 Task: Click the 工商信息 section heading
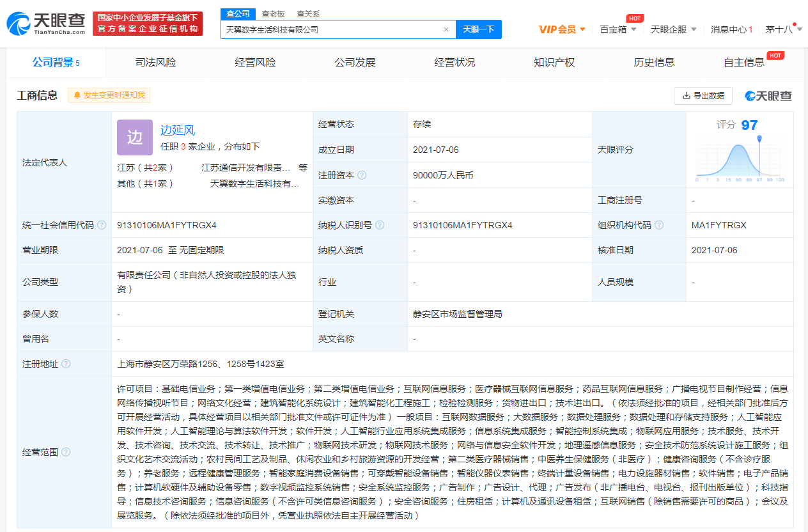point(37,95)
